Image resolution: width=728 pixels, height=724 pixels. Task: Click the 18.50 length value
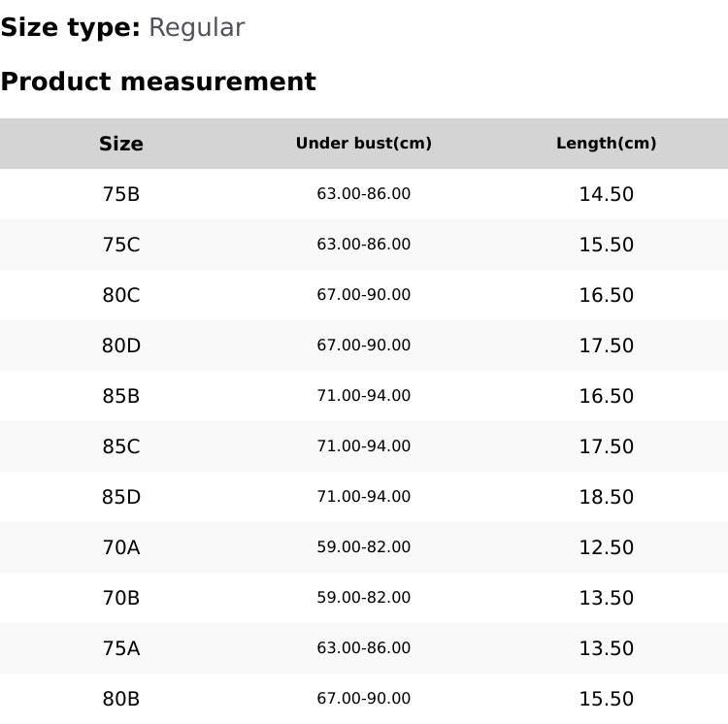click(606, 497)
